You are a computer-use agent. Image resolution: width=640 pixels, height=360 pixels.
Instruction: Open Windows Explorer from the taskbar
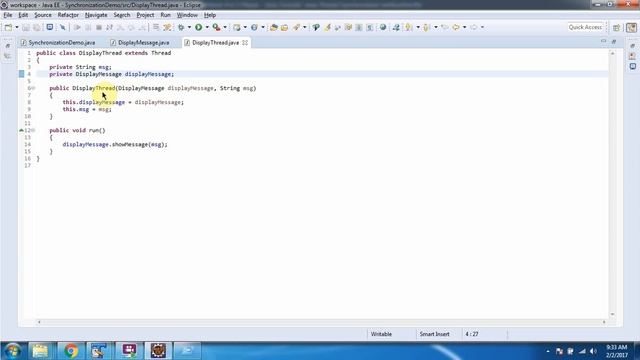[40, 351]
